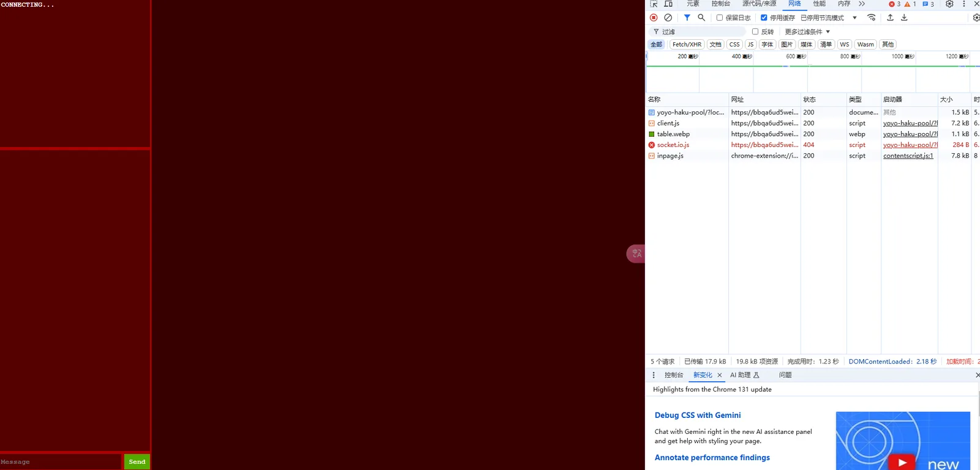This screenshot has height=470, width=980.
Task: Open Annotate performance findings link
Action: 712,458
